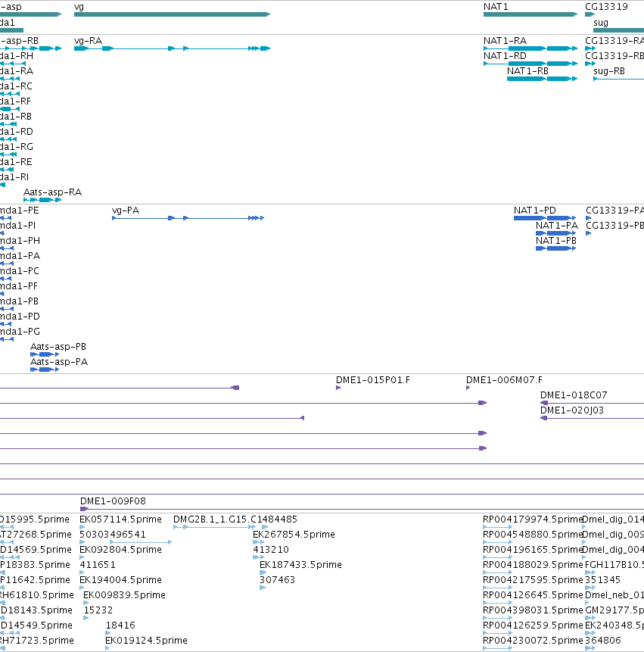This screenshot has height=652, width=644.
Task: Click the feature labeled 15232
Action: [98, 610]
